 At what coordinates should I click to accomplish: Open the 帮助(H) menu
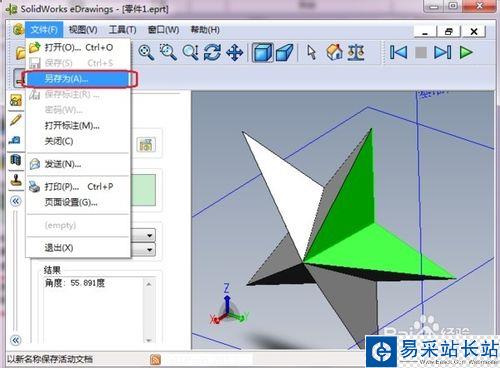tap(205, 30)
